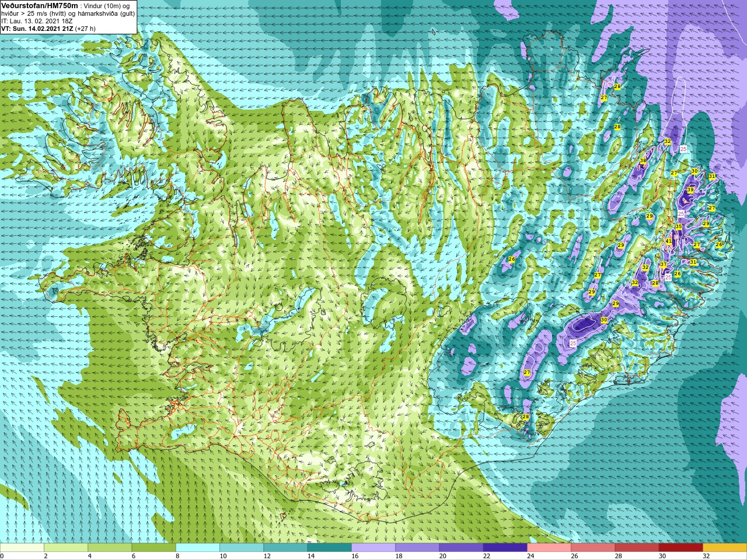Viewport: 747px width, 560px height.
Task: Select the 20–22 m/s violet legend swatch
Action: [461, 548]
